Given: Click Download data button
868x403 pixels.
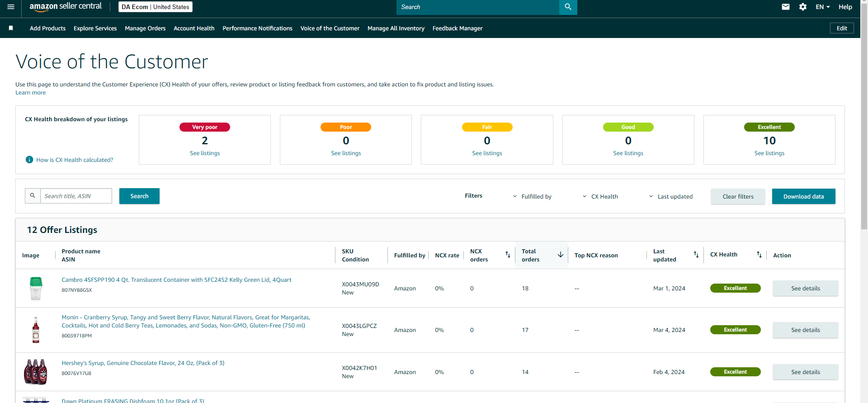Looking at the screenshot, I should (803, 196).
